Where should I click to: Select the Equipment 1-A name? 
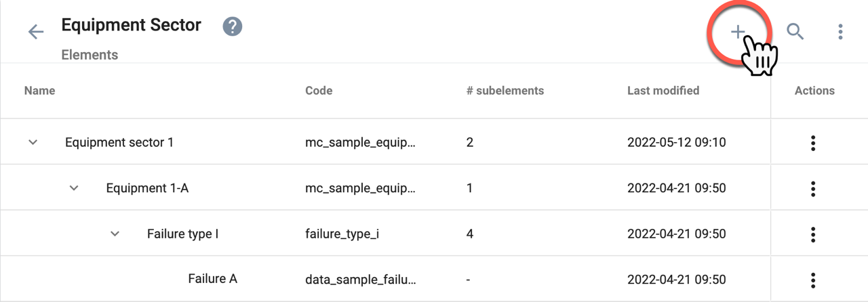(x=147, y=188)
